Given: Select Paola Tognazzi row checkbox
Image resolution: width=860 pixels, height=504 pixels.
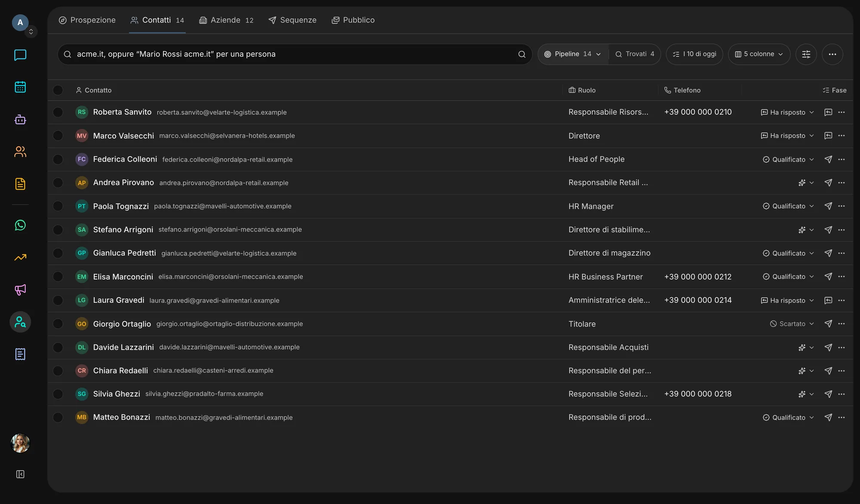Looking at the screenshot, I should (58, 206).
